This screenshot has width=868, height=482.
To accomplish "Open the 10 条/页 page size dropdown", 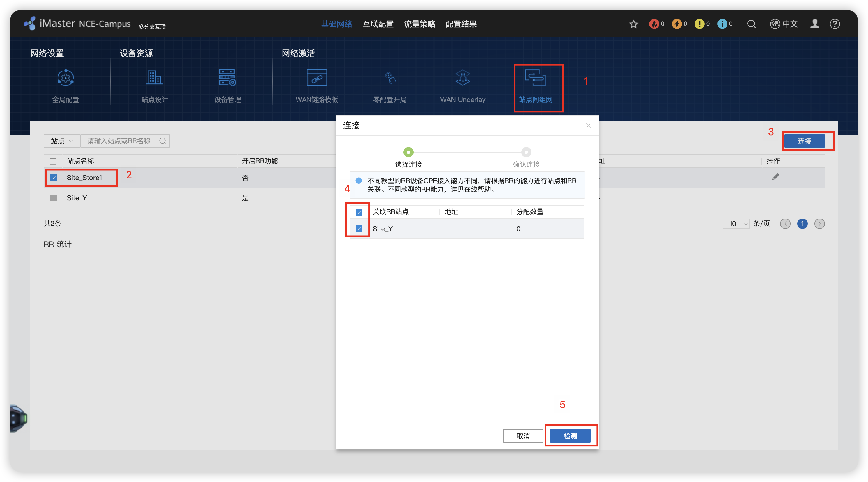I will pyautogui.click(x=736, y=224).
